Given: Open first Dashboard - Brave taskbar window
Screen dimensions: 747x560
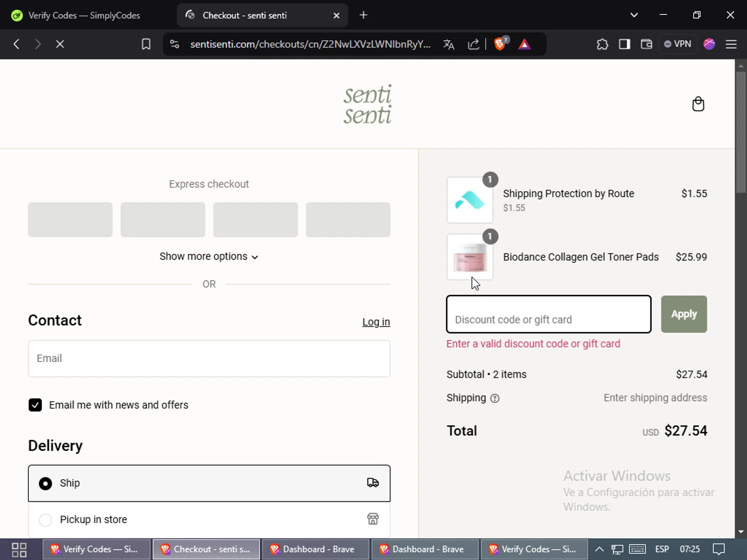Looking at the screenshot, I should 316,550.
